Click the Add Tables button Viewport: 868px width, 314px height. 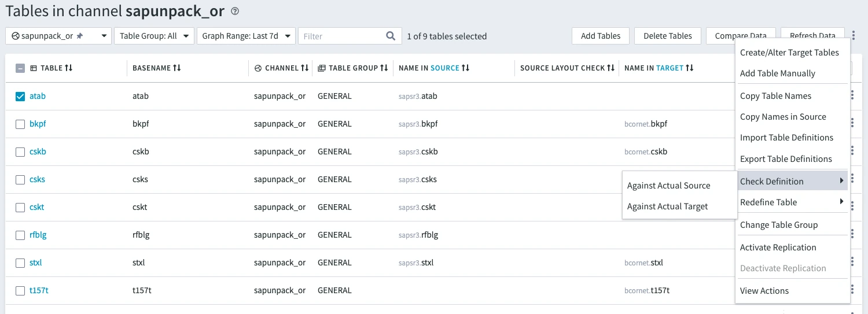[x=601, y=36]
